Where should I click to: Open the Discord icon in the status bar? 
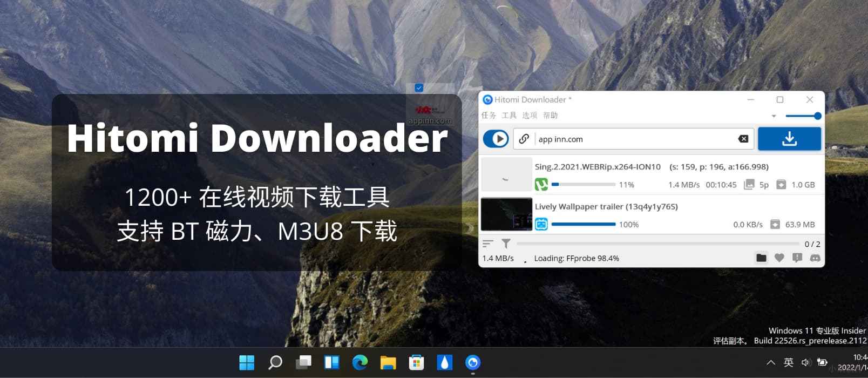point(815,258)
